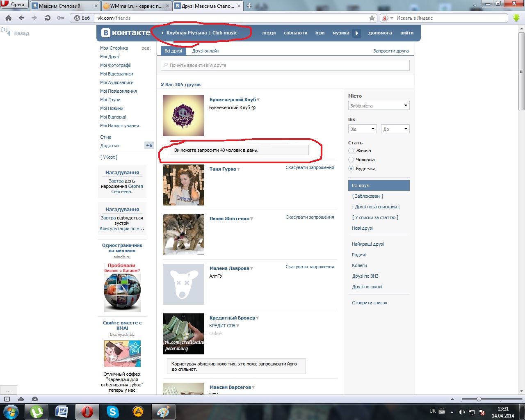Switch to the Друзі онлайн tab
The width and height of the screenshot is (525, 420).
[206, 51]
